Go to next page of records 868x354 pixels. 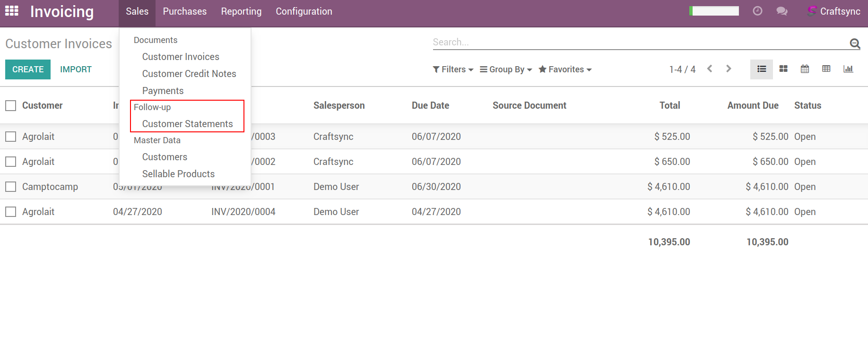click(729, 69)
